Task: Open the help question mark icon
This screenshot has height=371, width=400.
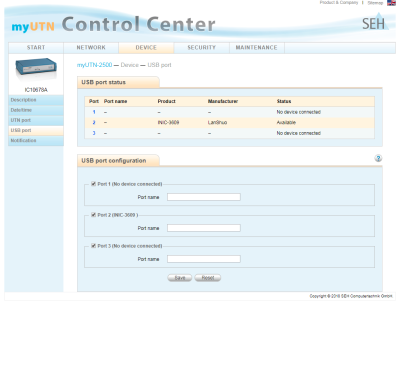Action: tap(378, 158)
